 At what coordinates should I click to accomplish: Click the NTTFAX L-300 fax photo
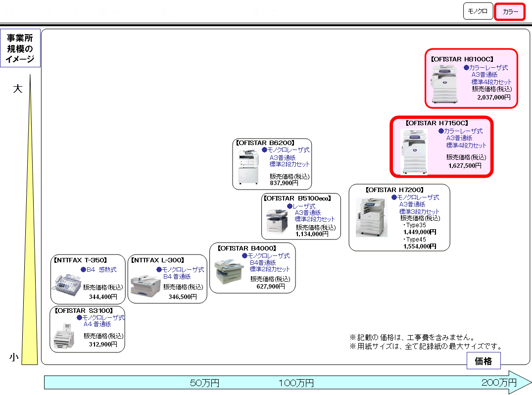click(x=145, y=286)
